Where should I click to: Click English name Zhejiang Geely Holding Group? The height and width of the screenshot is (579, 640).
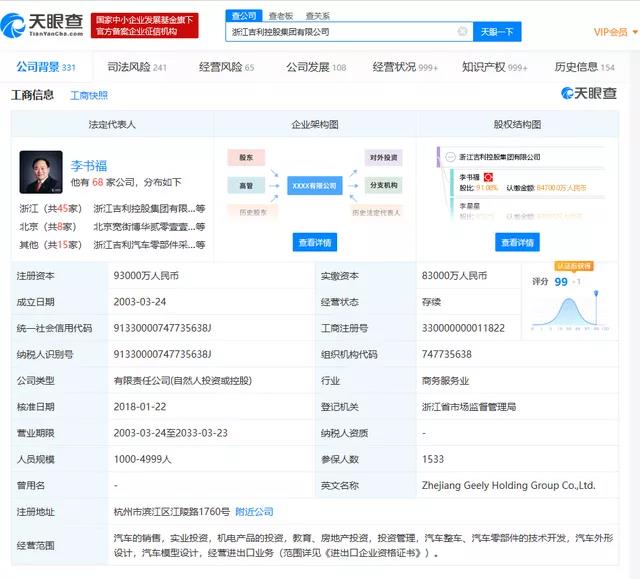[x=509, y=485]
